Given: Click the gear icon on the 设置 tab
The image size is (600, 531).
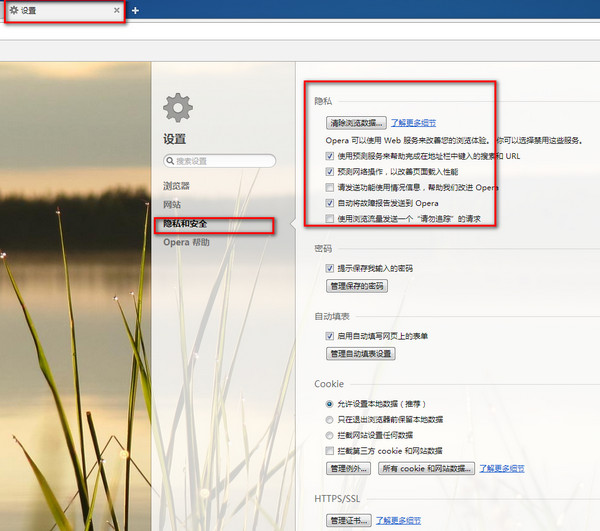Looking at the screenshot, I should point(13,10).
